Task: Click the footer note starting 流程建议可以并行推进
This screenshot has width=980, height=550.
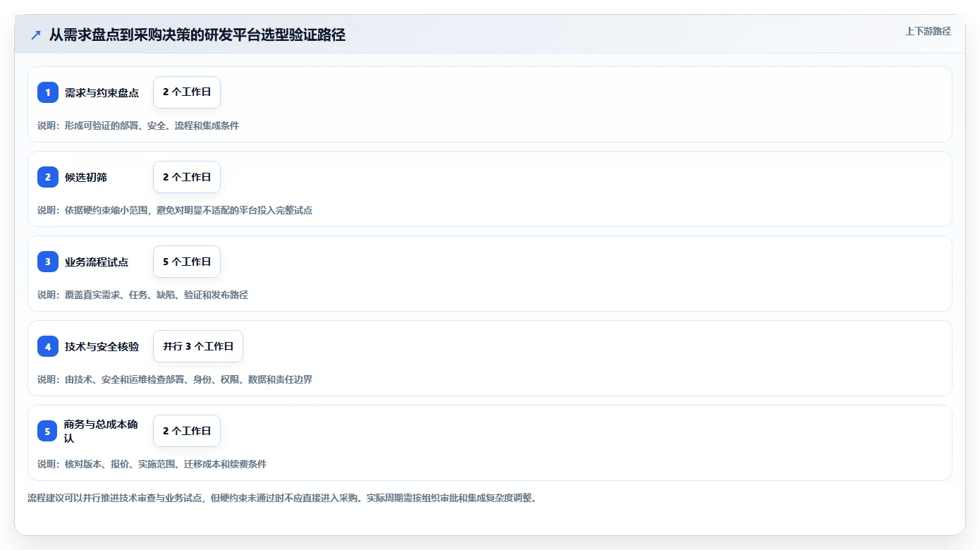Action: point(283,498)
